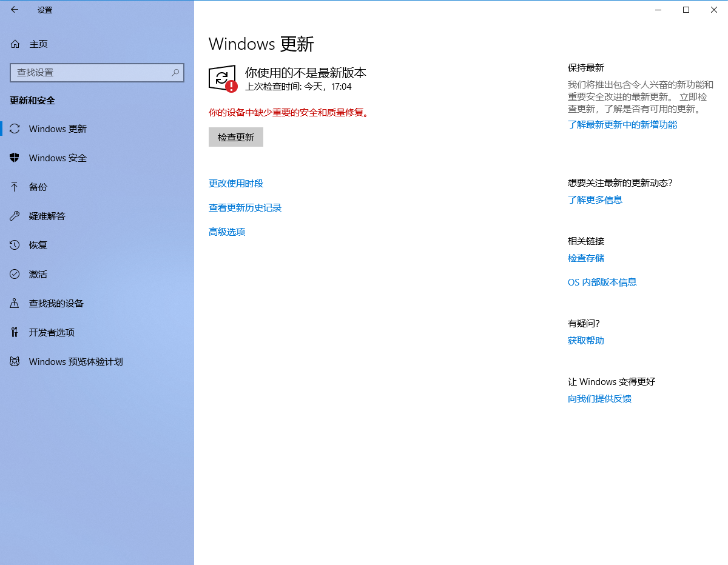Screen dimensions: 728x565
Task: Click the 上次检查时间: 今天, 17:04 text
Action: pos(298,87)
